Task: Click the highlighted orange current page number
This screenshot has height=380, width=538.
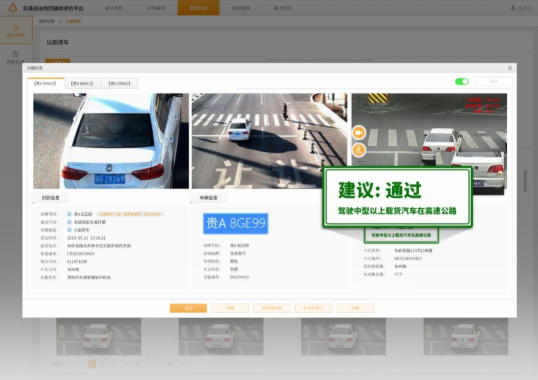Action: click(92, 364)
